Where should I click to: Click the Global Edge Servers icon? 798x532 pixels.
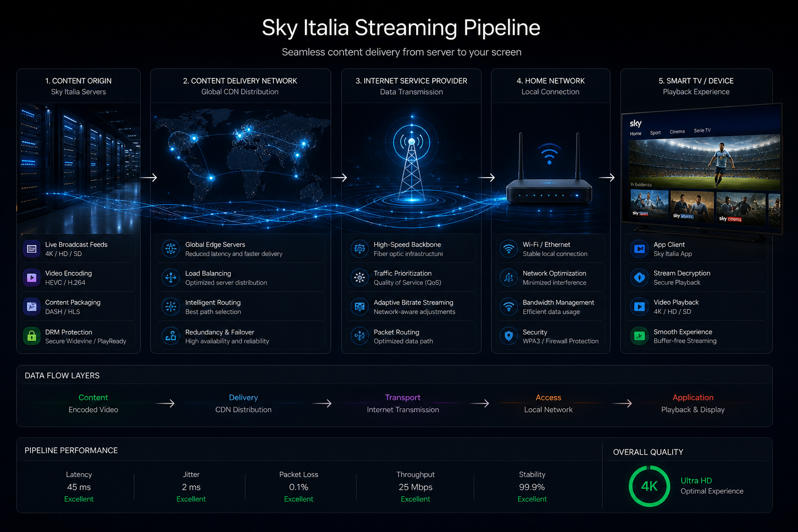coord(171,249)
